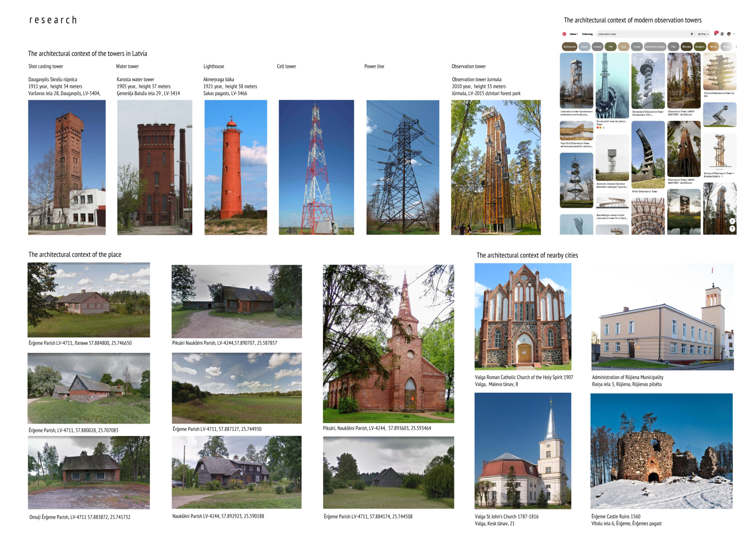Screen dimensions: 756x535
Task: Click the Pinterest logo icon
Action: point(564,34)
